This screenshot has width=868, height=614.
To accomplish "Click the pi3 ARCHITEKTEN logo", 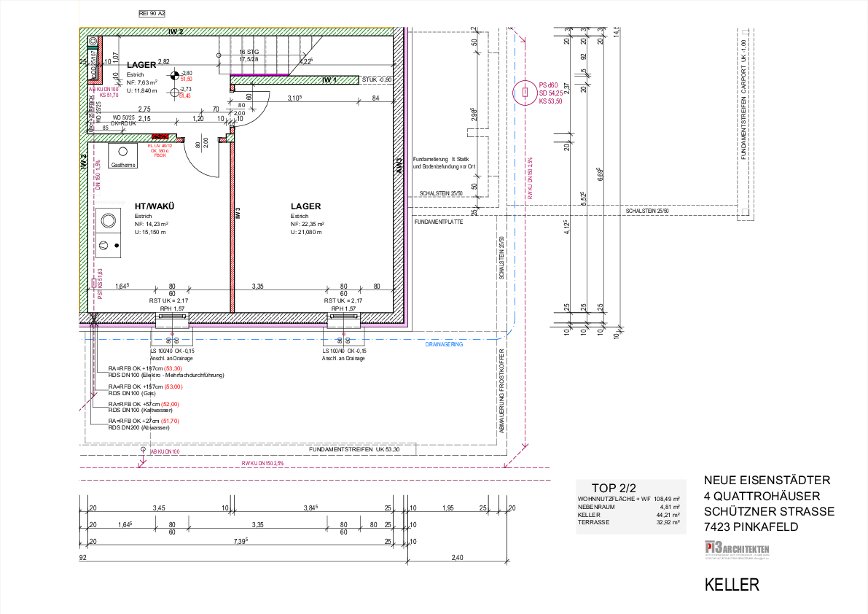I will [737, 549].
